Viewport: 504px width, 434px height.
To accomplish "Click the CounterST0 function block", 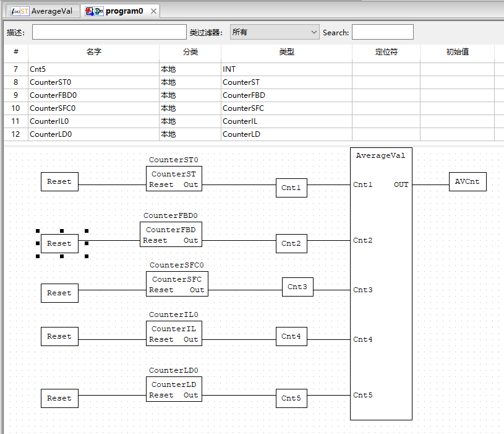I will coord(174,179).
